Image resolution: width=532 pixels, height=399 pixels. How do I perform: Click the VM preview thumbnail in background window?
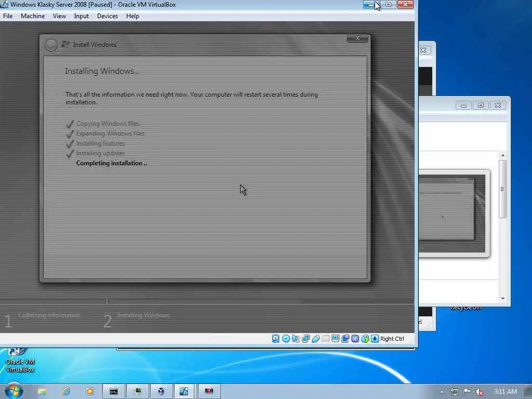(453, 214)
